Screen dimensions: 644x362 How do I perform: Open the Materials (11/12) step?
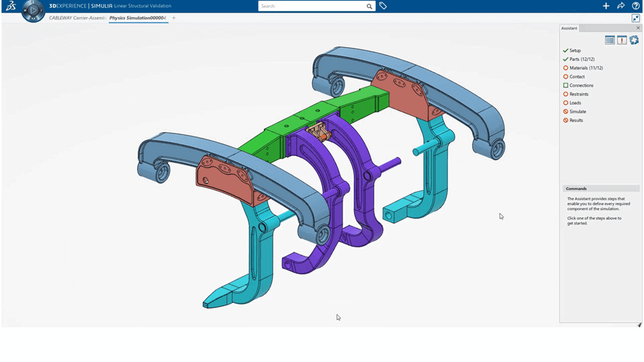(x=586, y=68)
